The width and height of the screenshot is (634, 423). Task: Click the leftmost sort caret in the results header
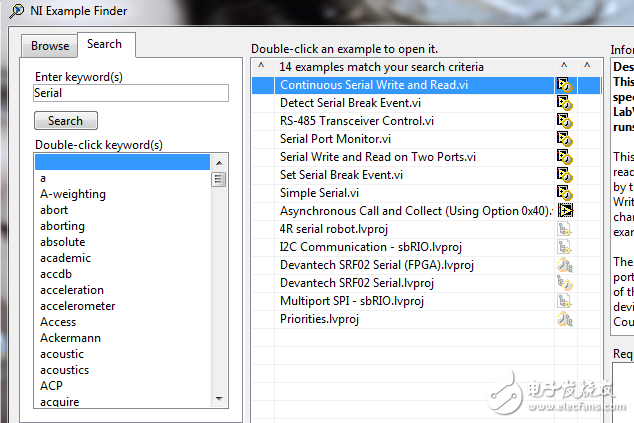[x=261, y=67]
